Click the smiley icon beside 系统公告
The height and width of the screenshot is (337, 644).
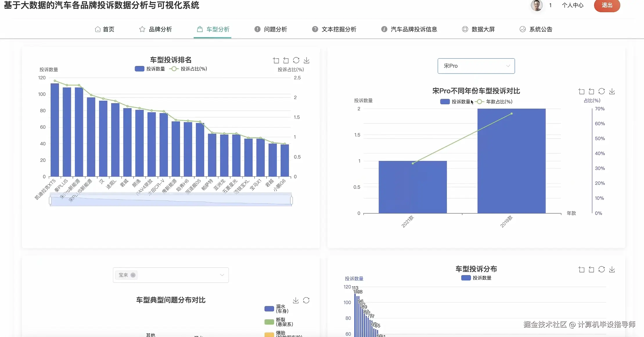coord(523,29)
